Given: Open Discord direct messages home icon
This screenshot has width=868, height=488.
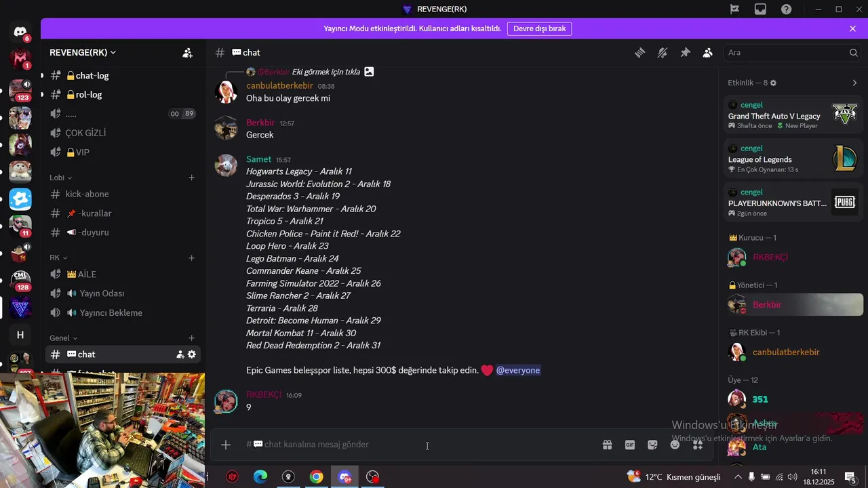Looking at the screenshot, I should point(20,32).
